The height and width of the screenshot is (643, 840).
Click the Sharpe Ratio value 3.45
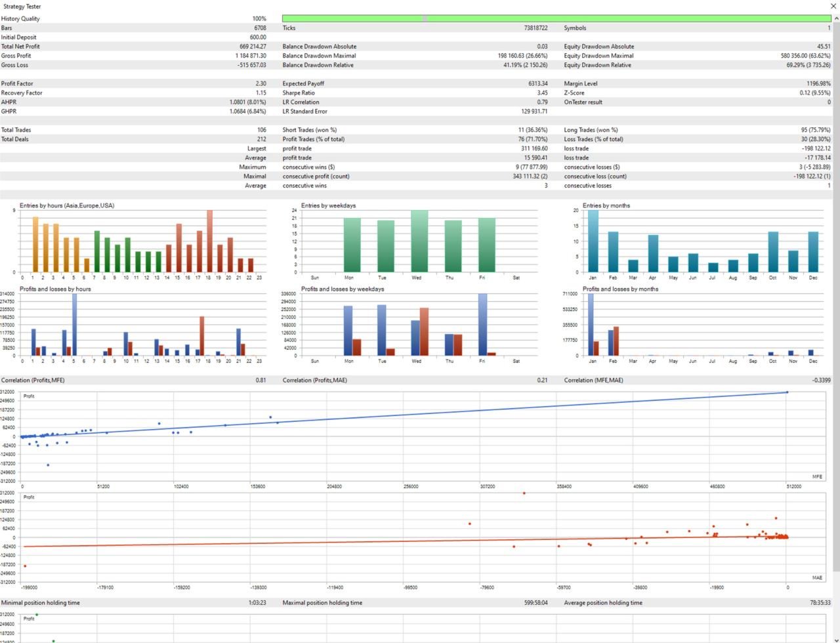click(542, 93)
